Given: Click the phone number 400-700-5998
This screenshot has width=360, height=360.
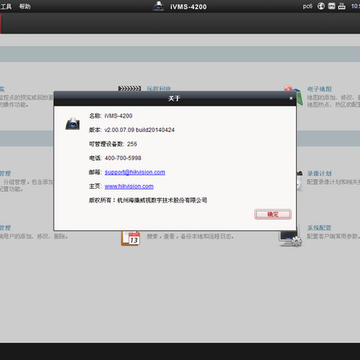Looking at the screenshot, I should 123,158.
